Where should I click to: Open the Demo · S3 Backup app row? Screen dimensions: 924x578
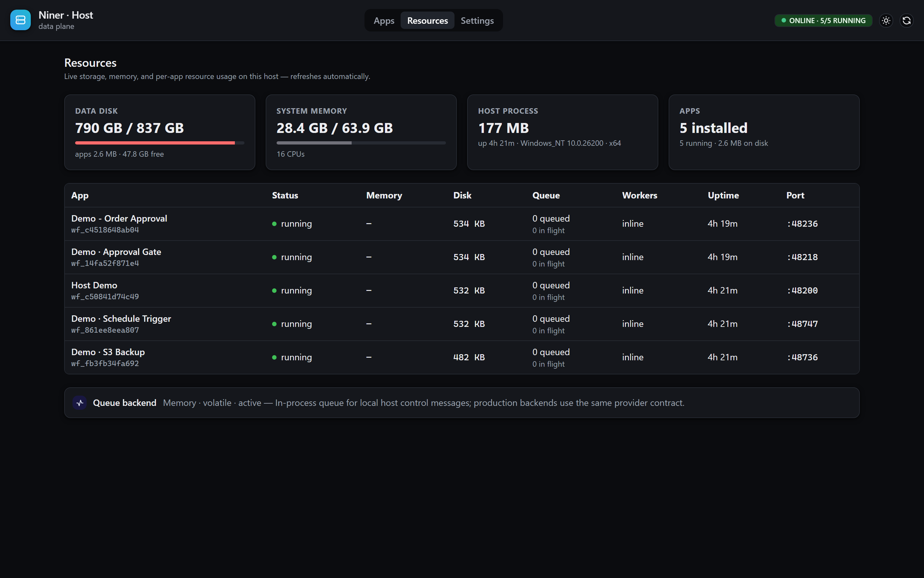click(462, 357)
